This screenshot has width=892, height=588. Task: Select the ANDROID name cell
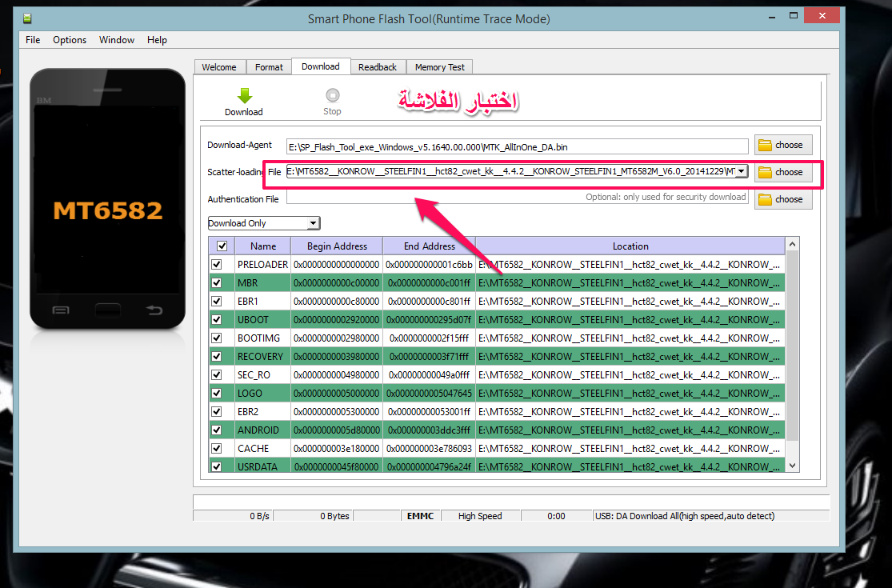263,430
